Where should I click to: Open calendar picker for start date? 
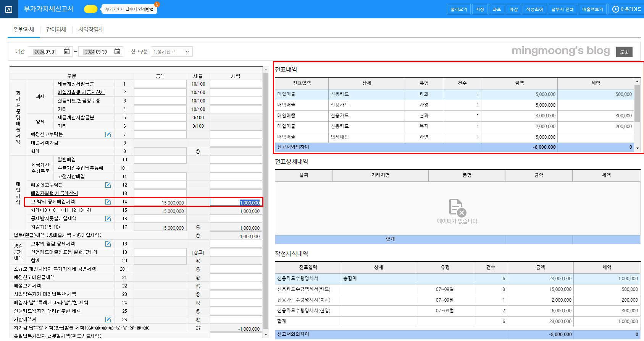[x=67, y=51]
